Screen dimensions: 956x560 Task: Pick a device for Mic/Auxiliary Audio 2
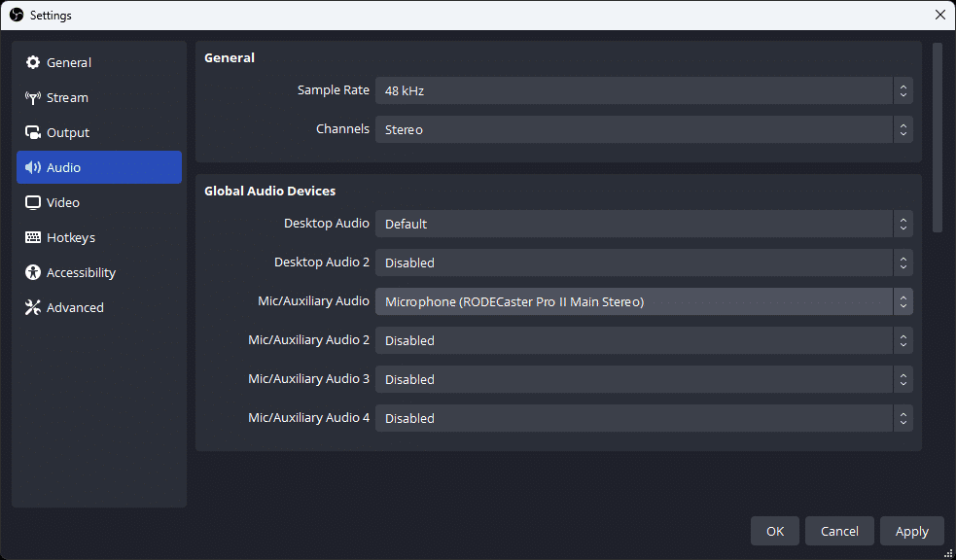(643, 340)
